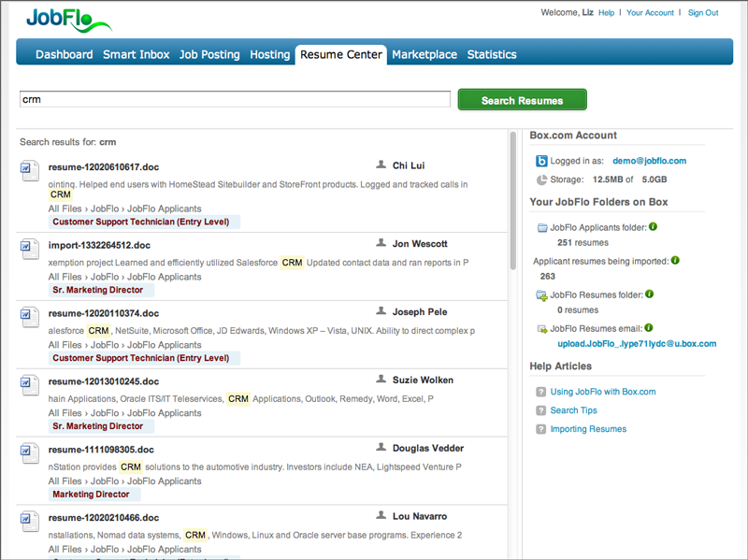Click info icon next to JobFlo Resumes folder
Screen dimensions: 748x560
[x=649, y=294]
